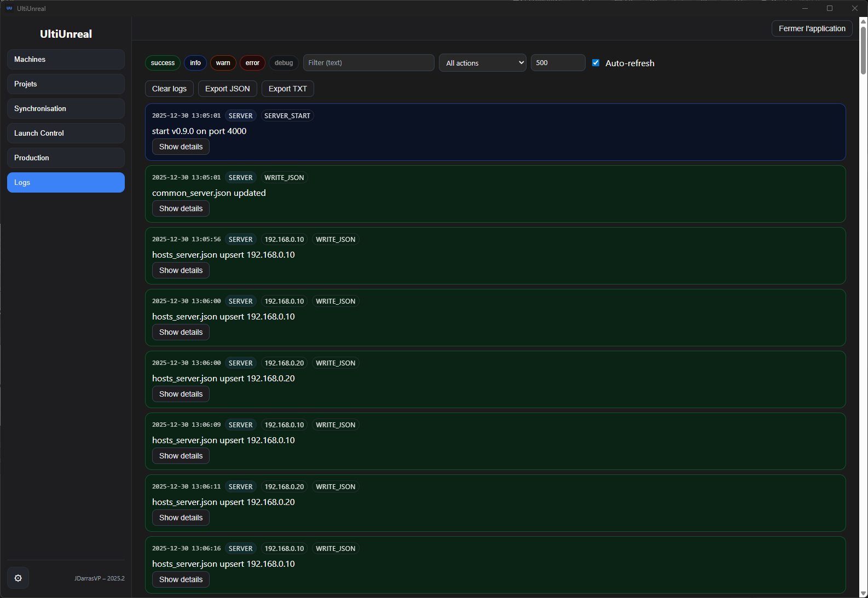Click Export JSON button
Screen dimensions: 868x598
pyautogui.click(x=227, y=89)
